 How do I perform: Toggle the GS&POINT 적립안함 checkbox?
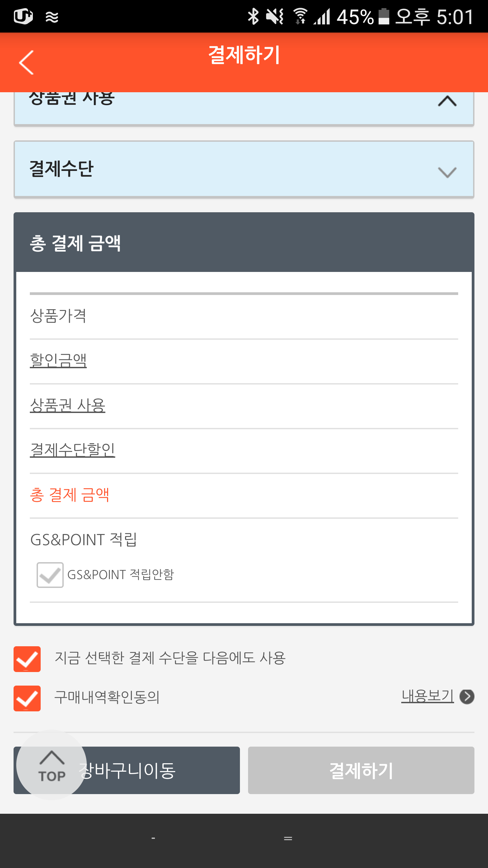coord(50,575)
